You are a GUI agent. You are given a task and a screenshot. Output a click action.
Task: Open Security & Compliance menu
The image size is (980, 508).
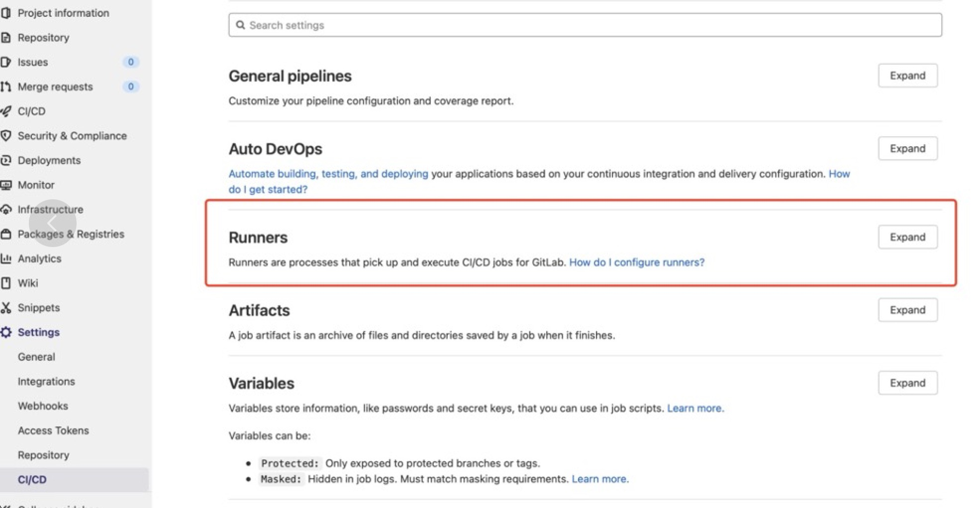click(x=72, y=136)
